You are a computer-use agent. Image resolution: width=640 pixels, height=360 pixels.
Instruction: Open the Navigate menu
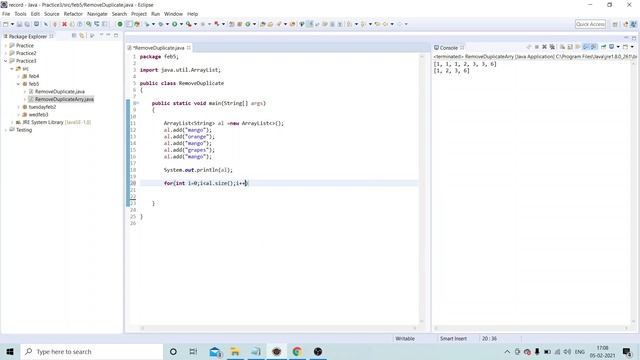point(97,14)
